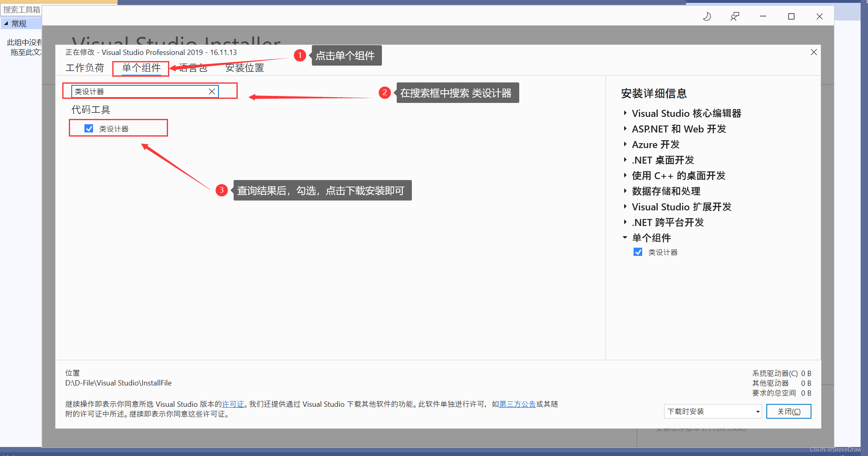
Task: Collapse 常规 group in toolbox
Action: coord(6,23)
